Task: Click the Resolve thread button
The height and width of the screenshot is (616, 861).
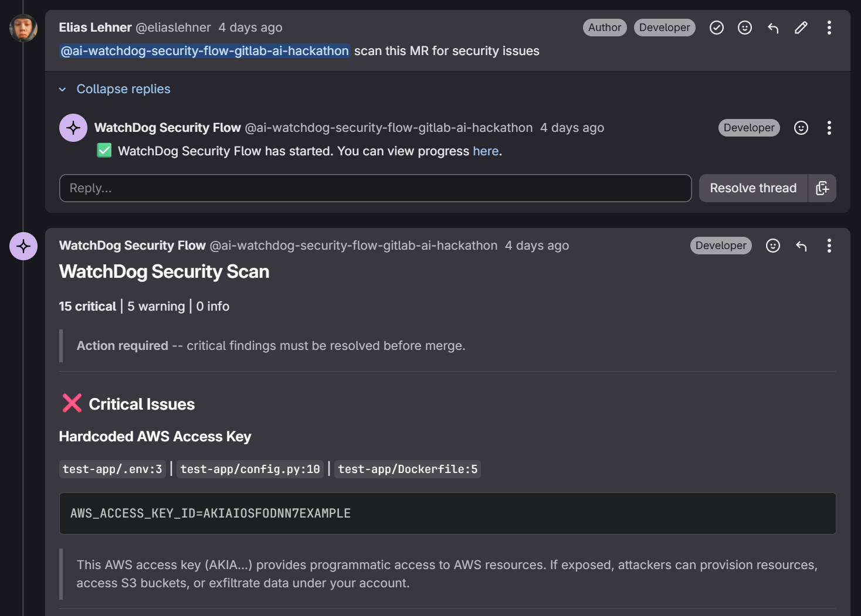Action: [x=753, y=188]
